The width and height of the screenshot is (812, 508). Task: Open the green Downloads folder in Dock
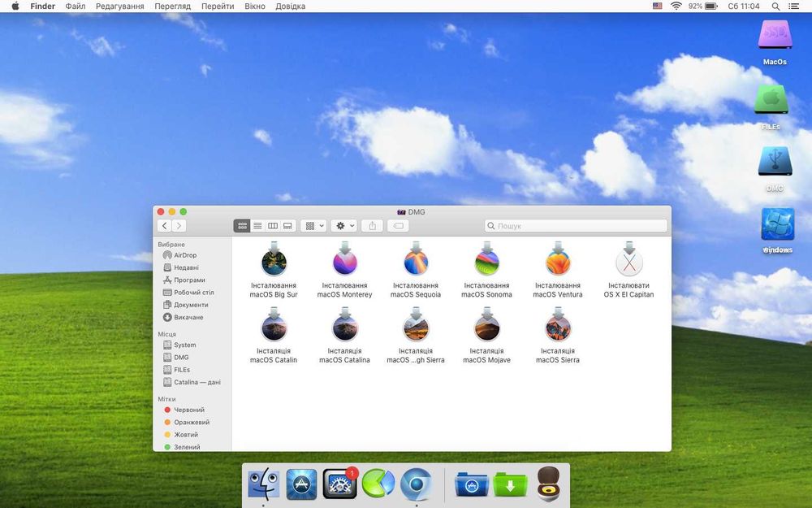[x=510, y=485]
